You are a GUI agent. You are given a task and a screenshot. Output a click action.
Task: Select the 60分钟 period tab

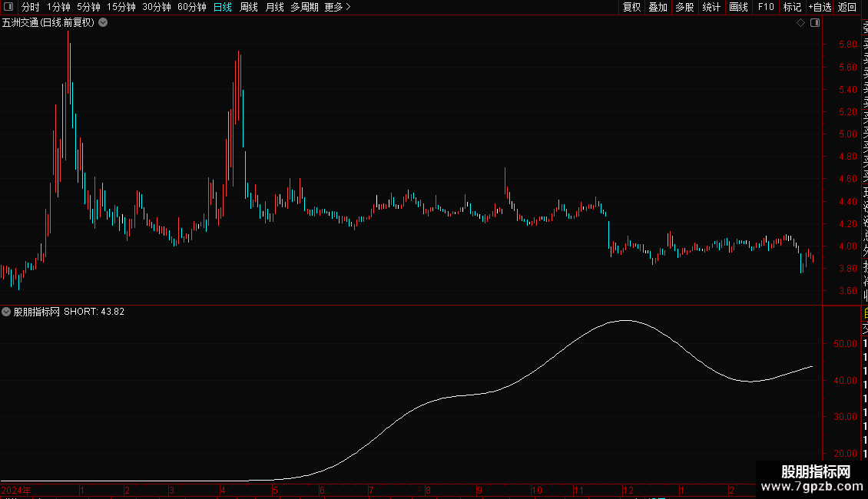click(x=191, y=7)
